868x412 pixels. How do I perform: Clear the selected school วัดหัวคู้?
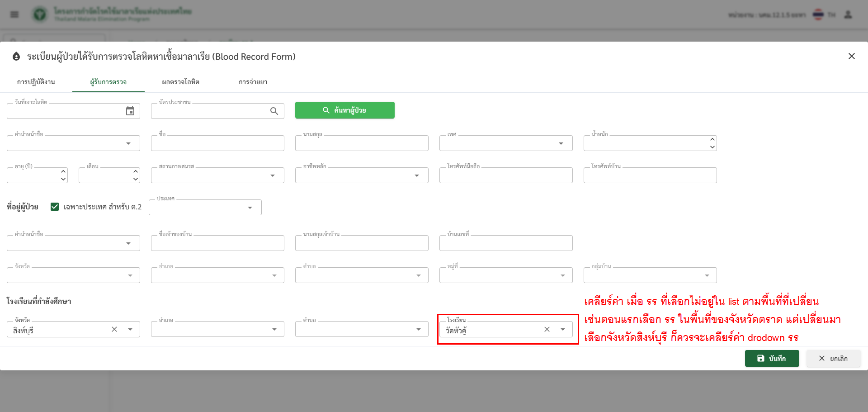tap(547, 329)
